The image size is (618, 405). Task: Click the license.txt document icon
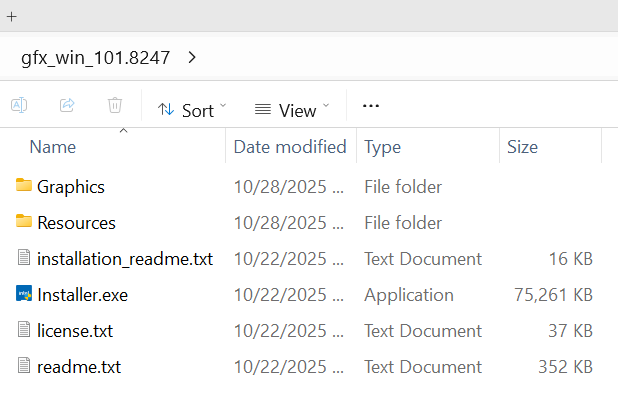[25, 330]
